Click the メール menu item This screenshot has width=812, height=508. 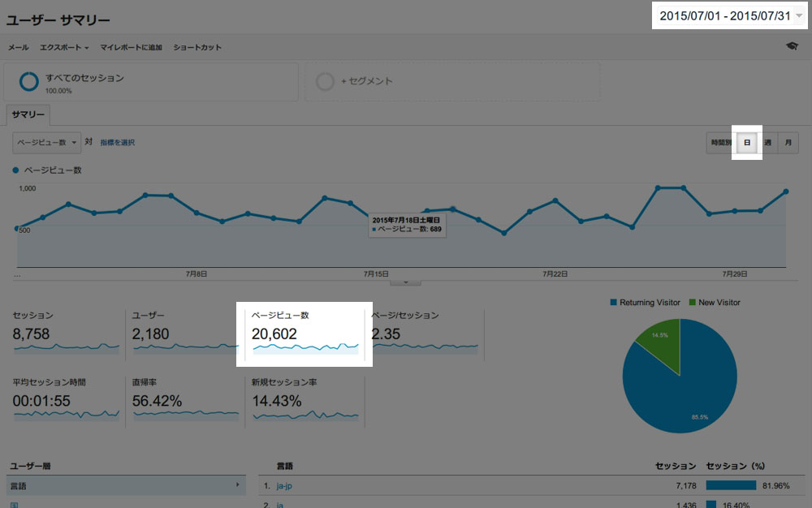18,48
